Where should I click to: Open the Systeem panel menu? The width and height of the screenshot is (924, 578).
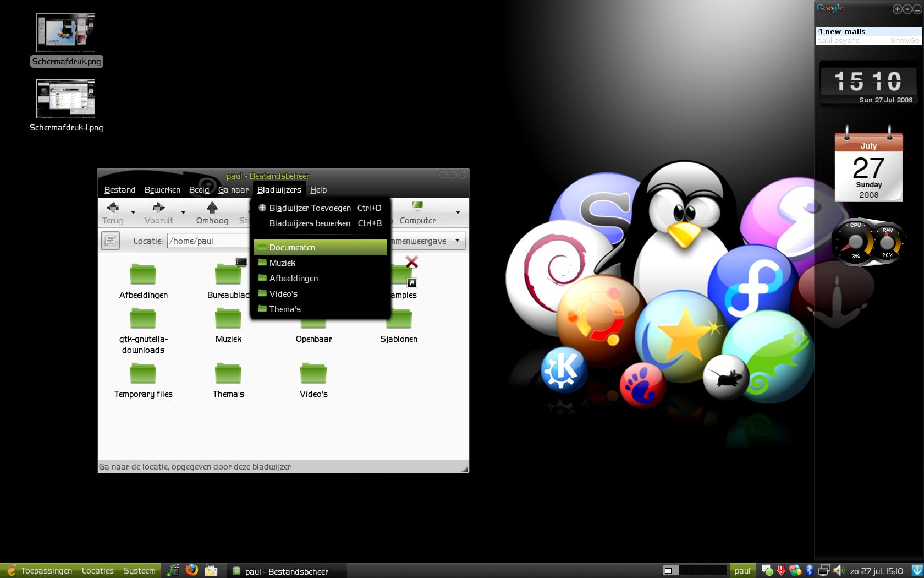[140, 571]
